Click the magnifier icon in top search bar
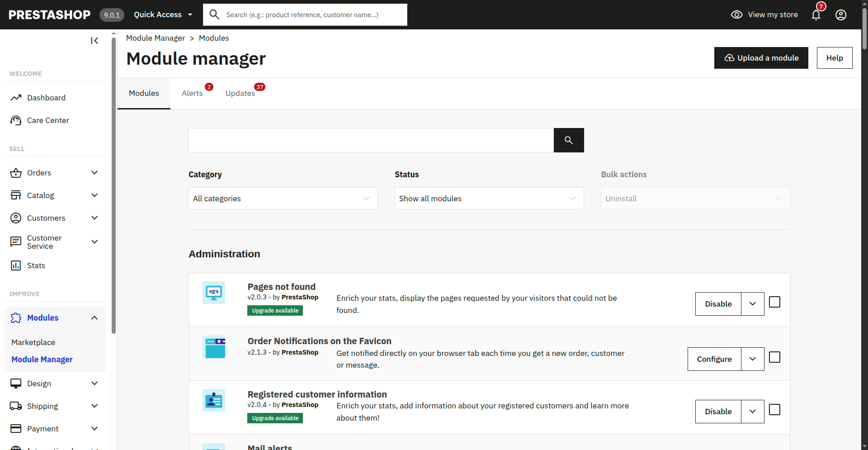Screen dimensions: 868x450 pyautogui.click(x=215, y=14)
